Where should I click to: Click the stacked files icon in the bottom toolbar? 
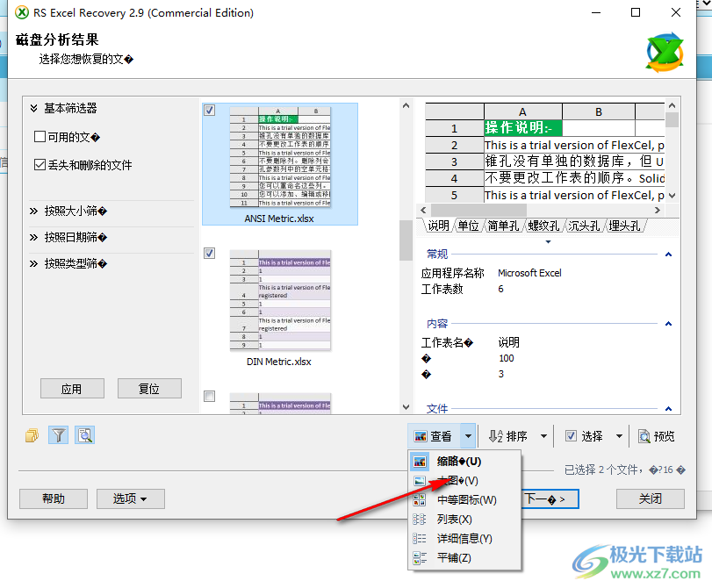[32, 435]
